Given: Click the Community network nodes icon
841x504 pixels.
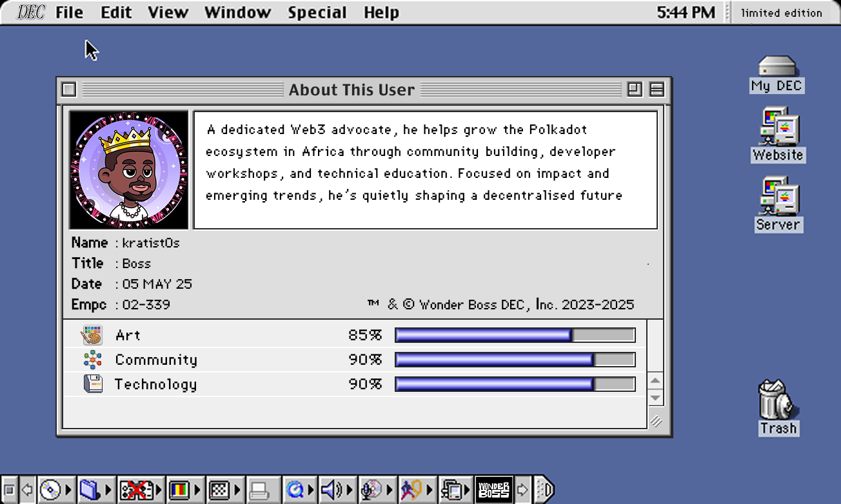Looking at the screenshot, I should pos(93,360).
